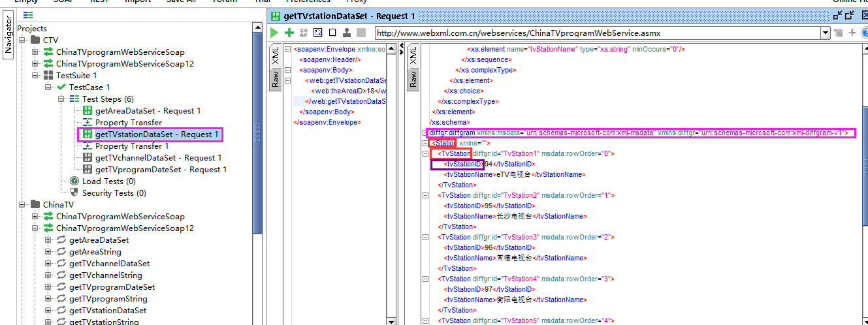Viewport: 868px width, 325px height.
Task: Click the Navigator tree vertical scrollbar
Action: (x=257, y=131)
